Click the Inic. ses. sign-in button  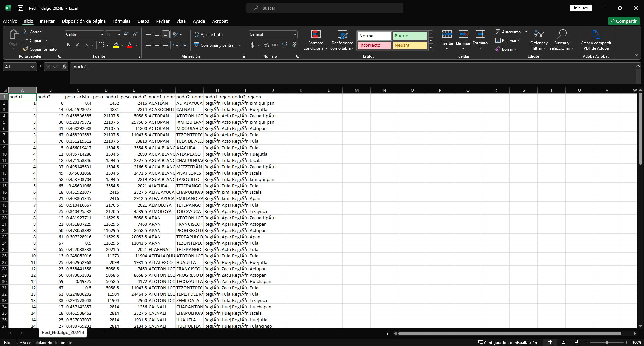(x=581, y=8)
